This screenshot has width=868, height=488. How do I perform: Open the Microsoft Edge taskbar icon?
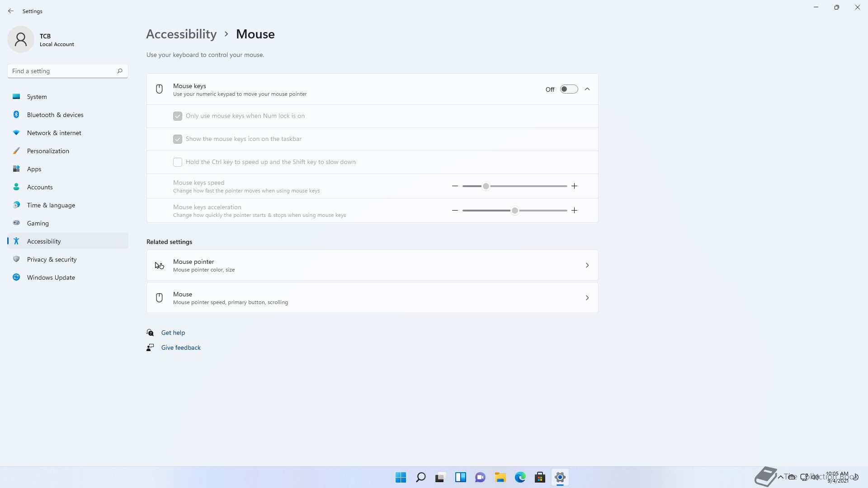[x=520, y=477]
